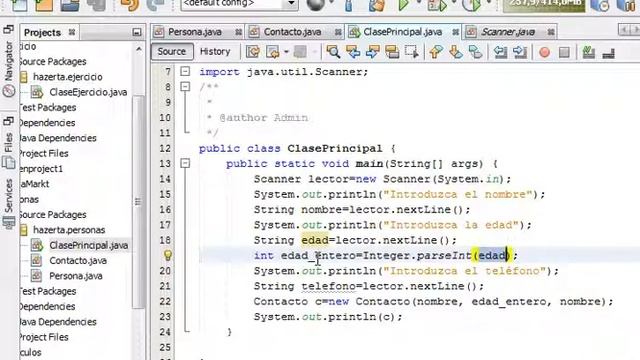Viewport: 640px width, 360px height.
Task: Shift line right icon
Action: 520,52
